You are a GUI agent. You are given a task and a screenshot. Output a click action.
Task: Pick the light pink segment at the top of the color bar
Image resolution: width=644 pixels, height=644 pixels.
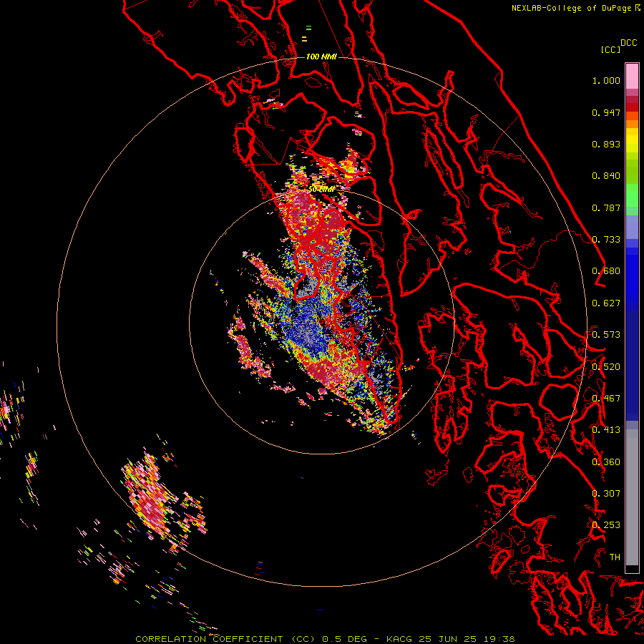pyautogui.click(x=632, y=77)
